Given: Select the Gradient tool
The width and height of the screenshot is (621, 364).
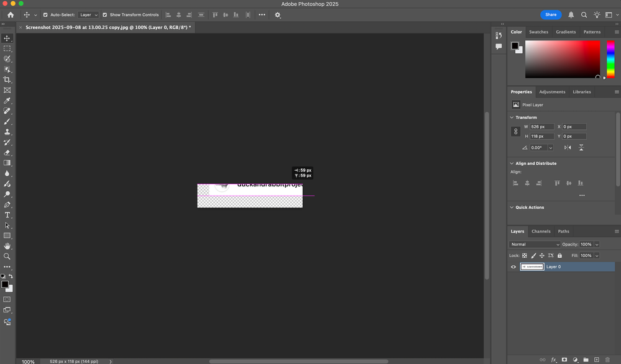Looking at the screenshot, I should click(x=7, y=163).
